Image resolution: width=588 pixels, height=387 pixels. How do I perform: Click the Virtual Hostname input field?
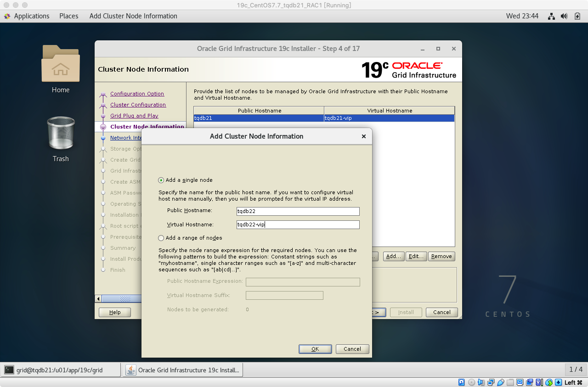click(x=298, y=224)
